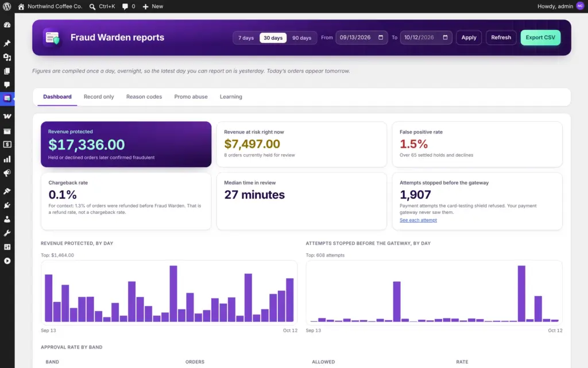Image resolution: width=588 pixels, height=368 pixels.
Task: Open Posts pushpin icon in sidebar
Action: tap(7, 43)
